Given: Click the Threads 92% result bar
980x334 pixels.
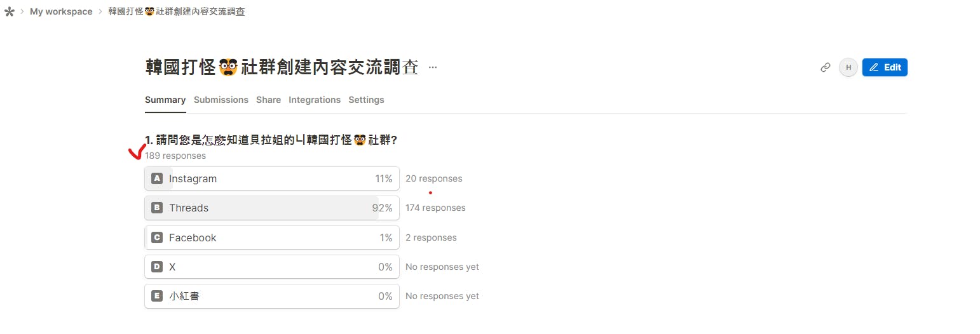Looking at the screenshot, I should (x=272, y=208).
